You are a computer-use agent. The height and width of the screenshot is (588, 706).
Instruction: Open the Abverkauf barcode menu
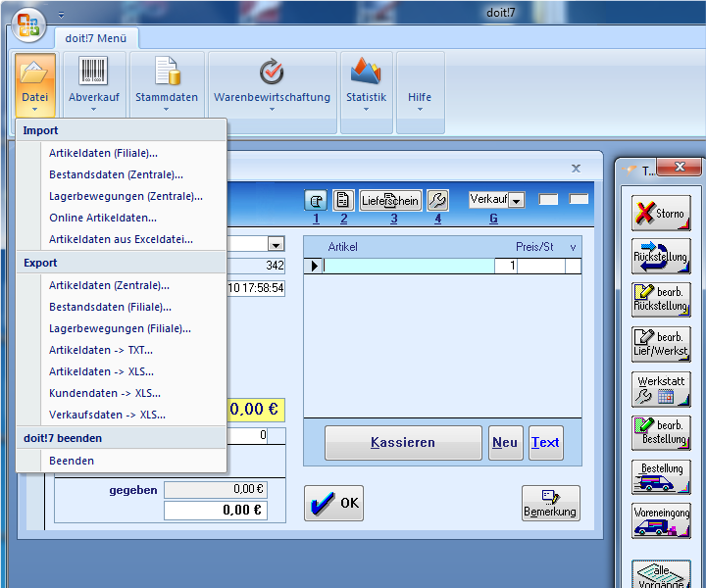(x=94, y=84)
